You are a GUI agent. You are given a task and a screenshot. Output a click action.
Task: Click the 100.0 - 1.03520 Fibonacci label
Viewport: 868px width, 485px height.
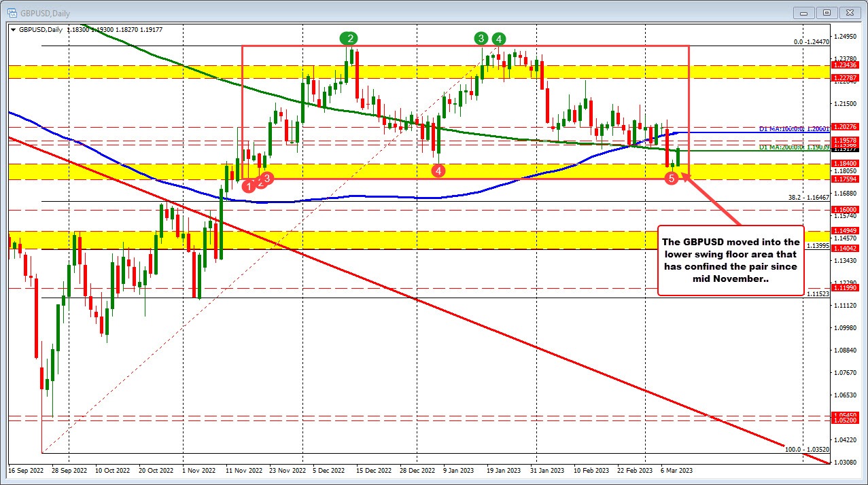[807, 449]
